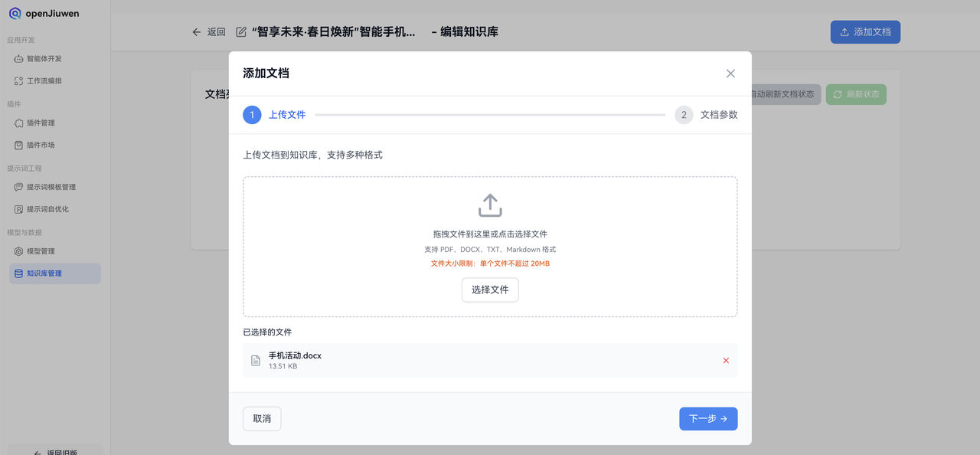Open 工作流编排 via its sidebar icon
This screenshot has width=980, height=455.
18,80
